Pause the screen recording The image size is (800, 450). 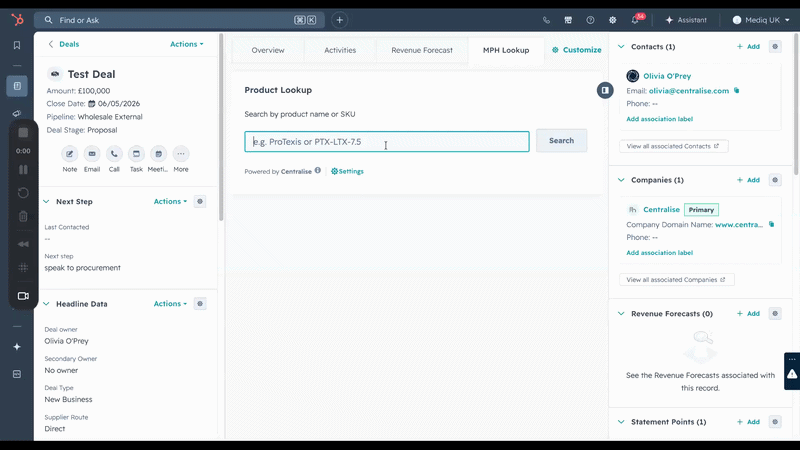pyautogui.click(x=23, y=169)
